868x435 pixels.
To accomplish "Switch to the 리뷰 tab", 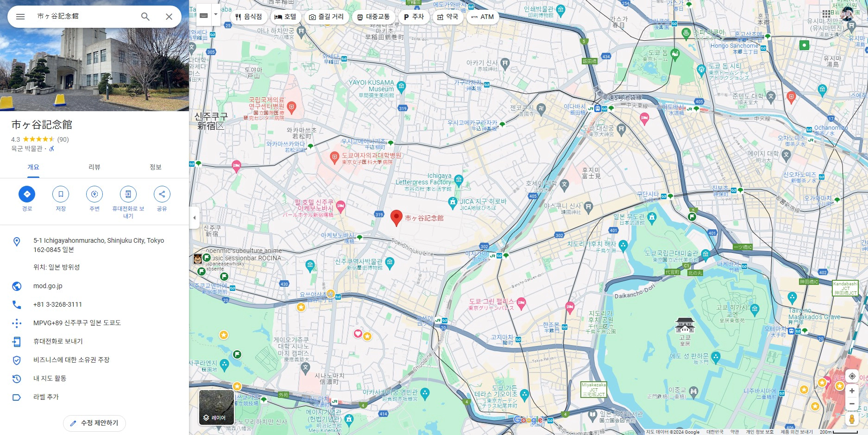I will point(94,167).
